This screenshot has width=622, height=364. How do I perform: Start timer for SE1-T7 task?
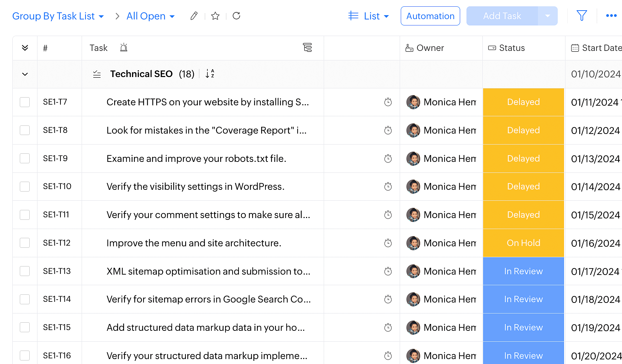coord(388,102)
